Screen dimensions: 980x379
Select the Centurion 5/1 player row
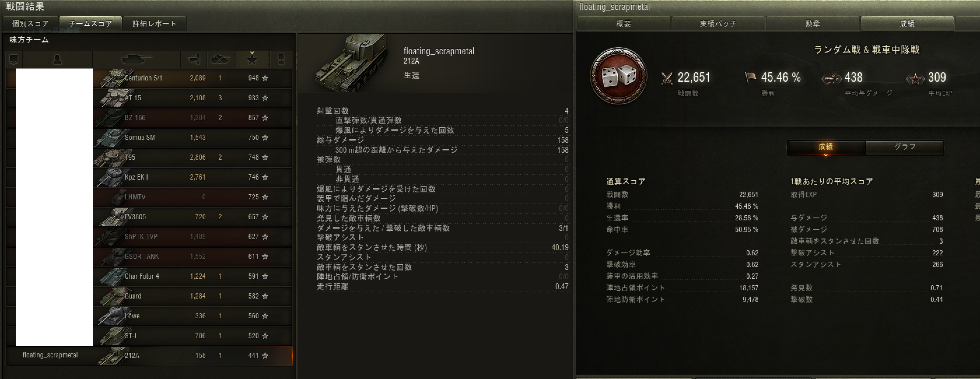[x=149, y=78]
